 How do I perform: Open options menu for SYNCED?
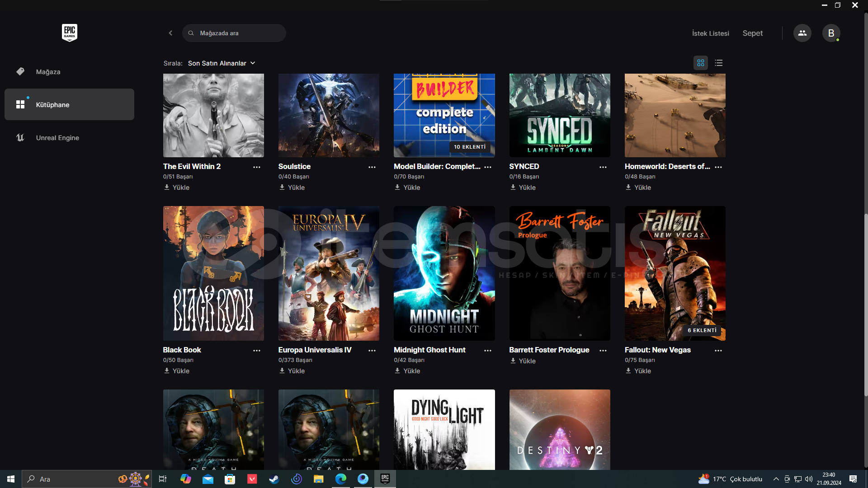(x=603, y=167)
